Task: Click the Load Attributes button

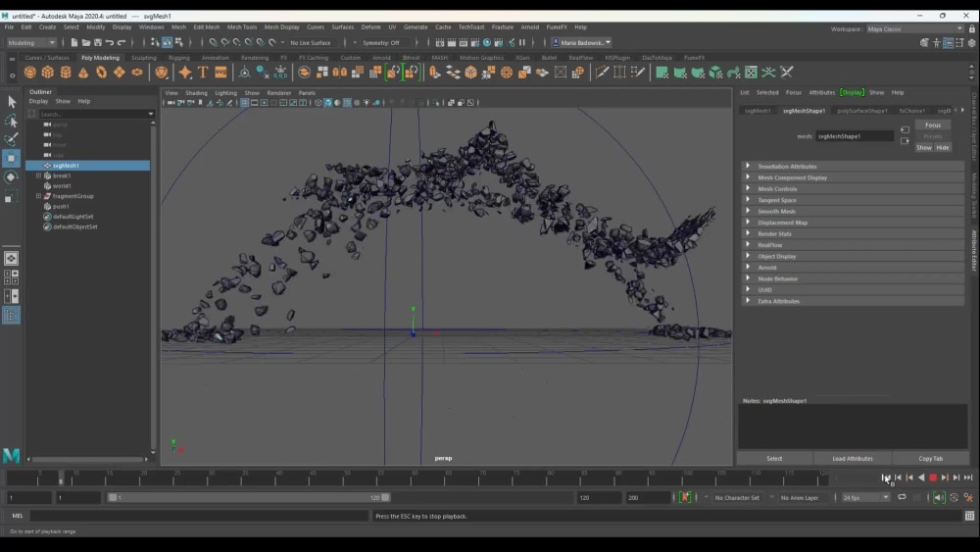Action: tap(853, 458)
